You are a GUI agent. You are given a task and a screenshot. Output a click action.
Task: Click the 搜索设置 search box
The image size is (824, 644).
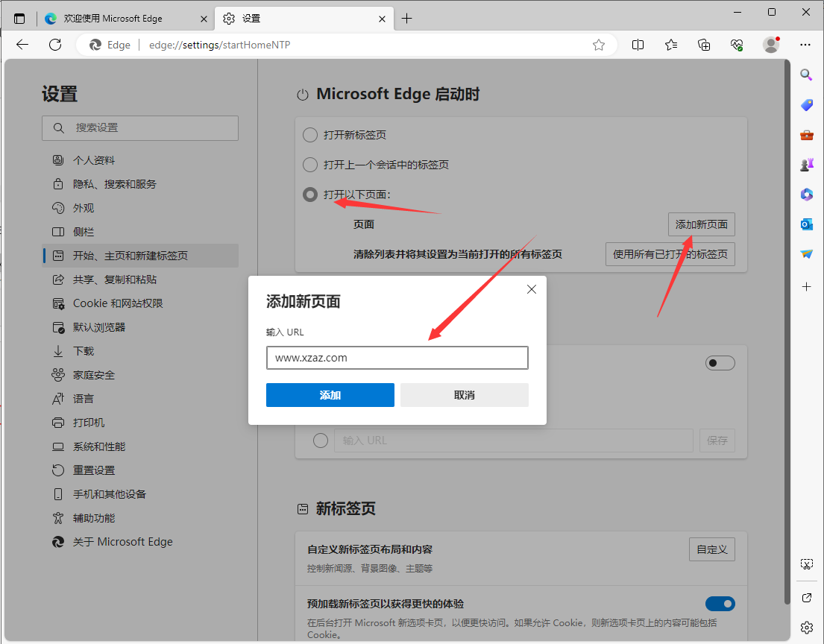[139, 127]
